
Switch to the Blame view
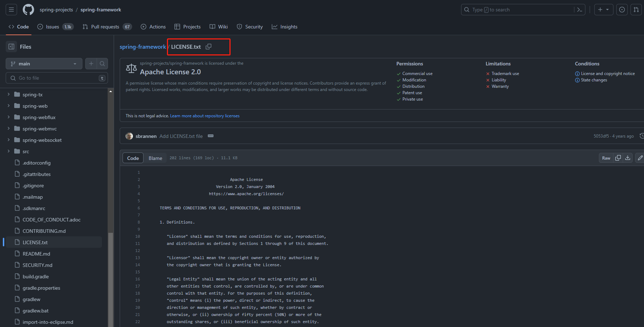(x=155, y=158)
